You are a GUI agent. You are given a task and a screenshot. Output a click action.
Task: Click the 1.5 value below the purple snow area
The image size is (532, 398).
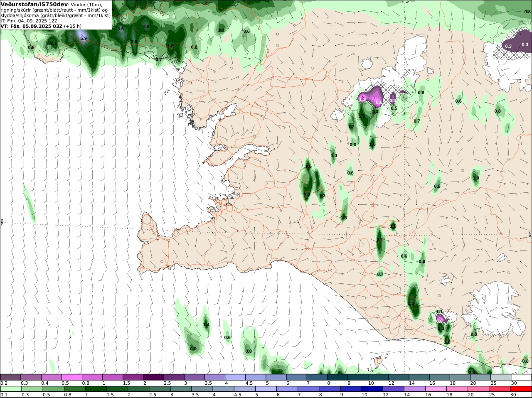pos(362,116)
